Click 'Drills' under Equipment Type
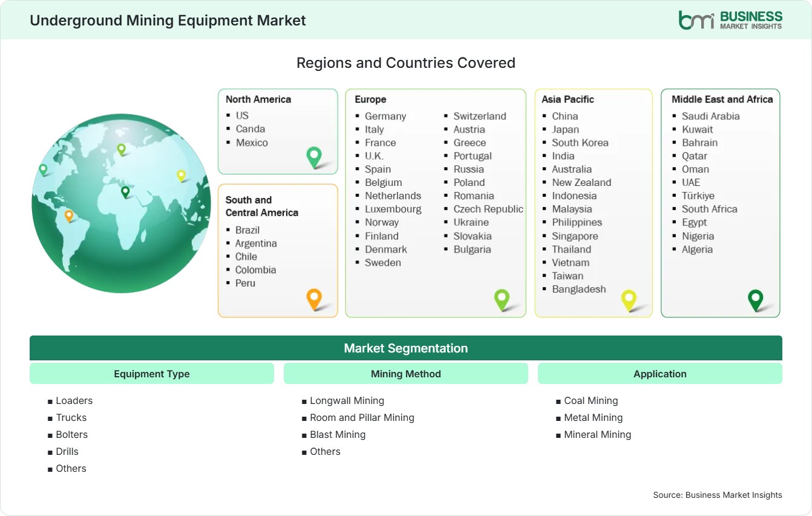812x516 pixels. 67,452
